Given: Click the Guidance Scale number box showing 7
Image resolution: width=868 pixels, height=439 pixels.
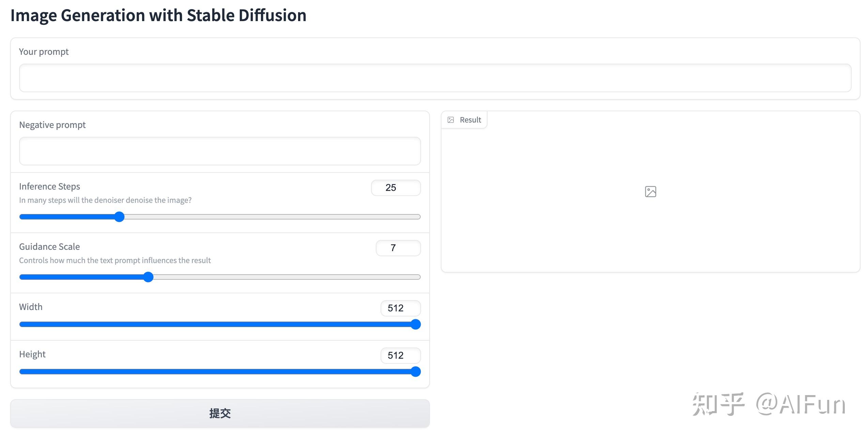Looking at the screenshot, I should point(398,248).
